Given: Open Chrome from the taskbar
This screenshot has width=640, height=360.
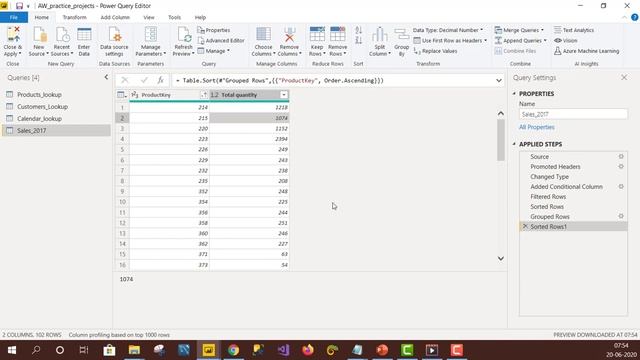Looking at the screenshot, I should [x=233, y=350].
